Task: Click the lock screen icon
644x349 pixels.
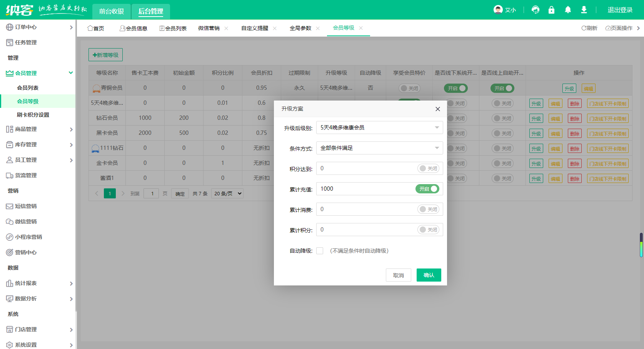Action: click(551, 10)
